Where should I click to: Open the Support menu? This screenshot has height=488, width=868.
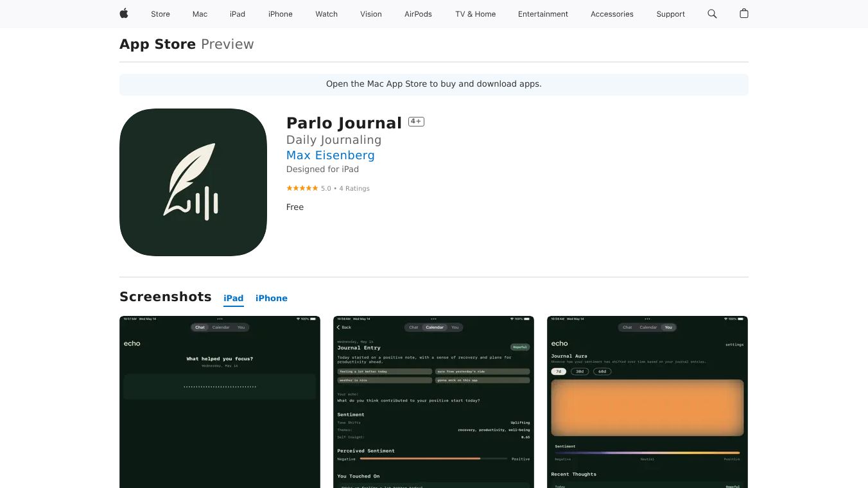coord(671,14)
